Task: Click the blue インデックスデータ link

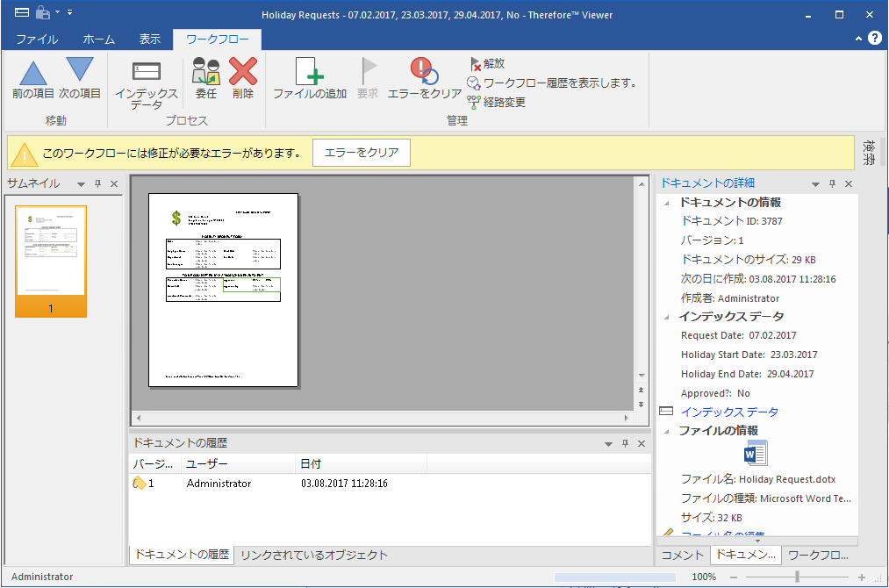Action: point(729,412)
